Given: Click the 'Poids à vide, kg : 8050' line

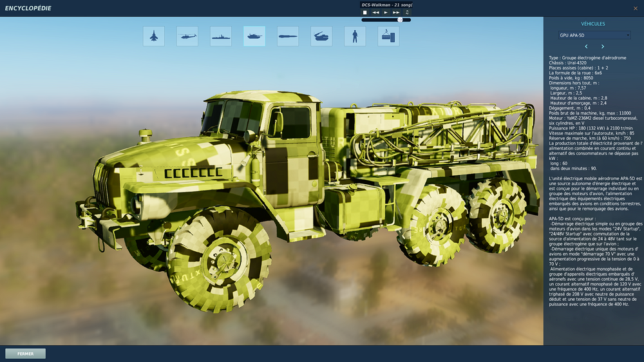Looking at the screenshot, I should [x=571, y=78].
